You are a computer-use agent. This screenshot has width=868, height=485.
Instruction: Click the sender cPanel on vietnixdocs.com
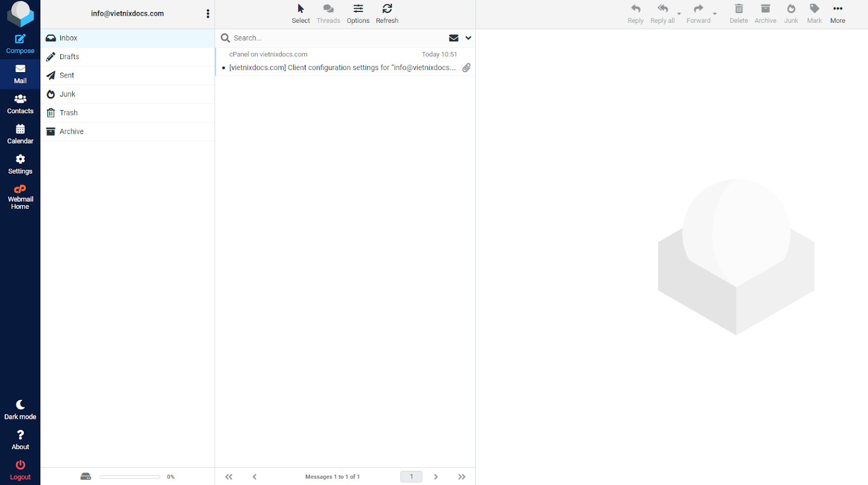(x=268, y=54)
